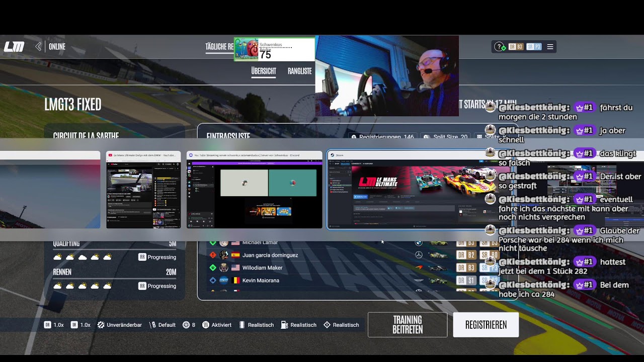Click Kevin Maiorana's Belgian flag
This screenshot has height=362, width=644.
(235, 281)
